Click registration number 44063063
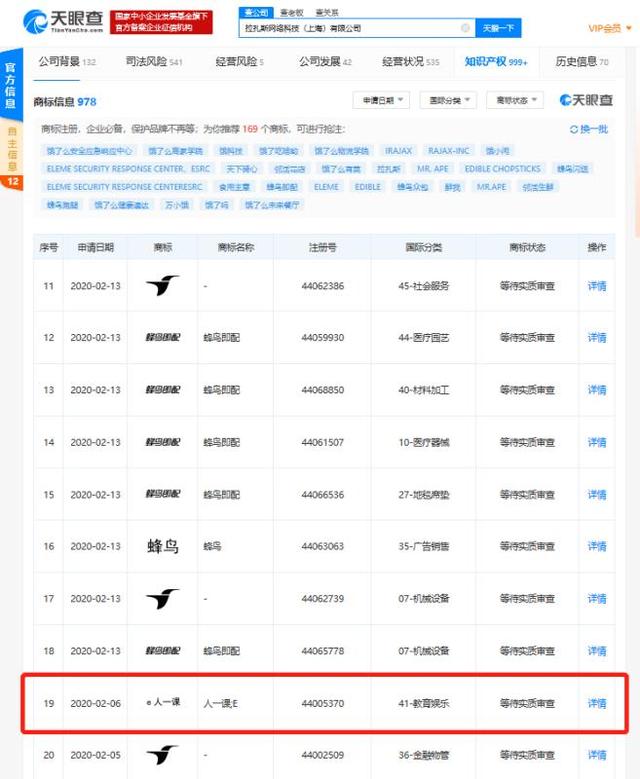The height and width of the screenshot is (779, 640). coord(322,546)
